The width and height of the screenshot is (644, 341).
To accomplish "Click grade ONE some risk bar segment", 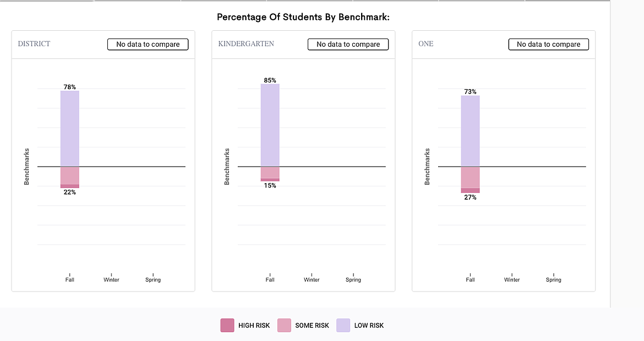I will (x=471, y=177).
